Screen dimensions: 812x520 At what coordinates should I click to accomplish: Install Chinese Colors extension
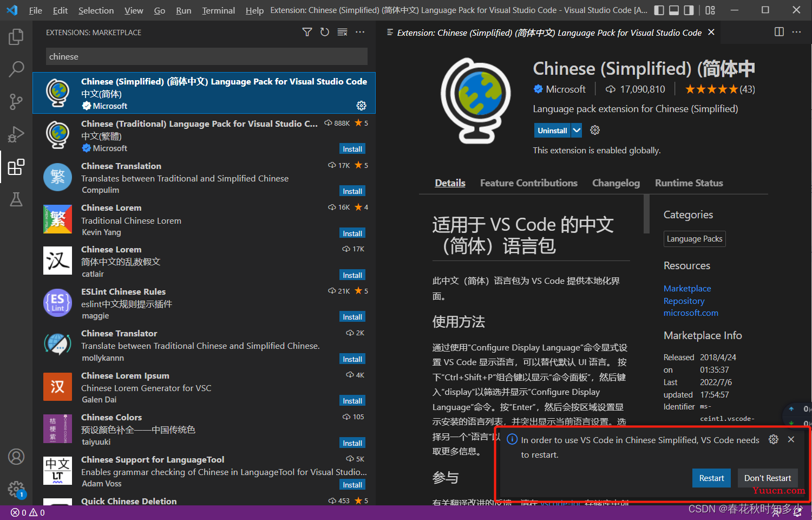(x=352, y=443)
